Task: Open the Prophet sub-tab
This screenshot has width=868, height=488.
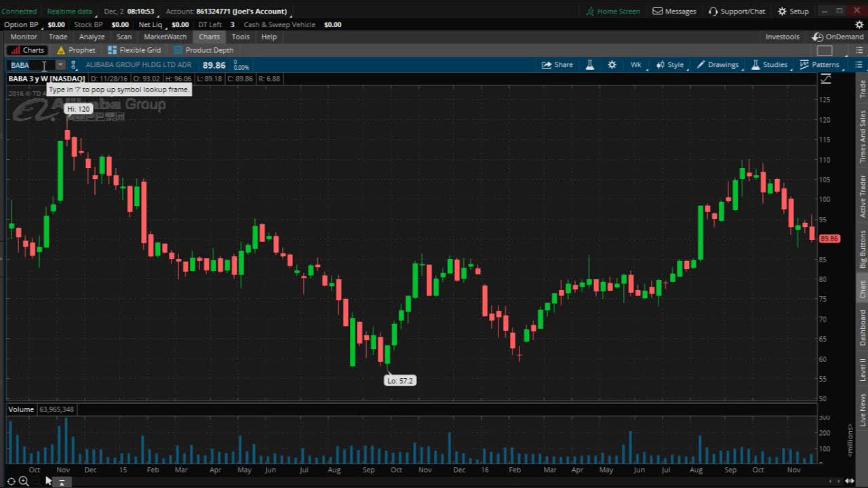Action: pos(76,50)
